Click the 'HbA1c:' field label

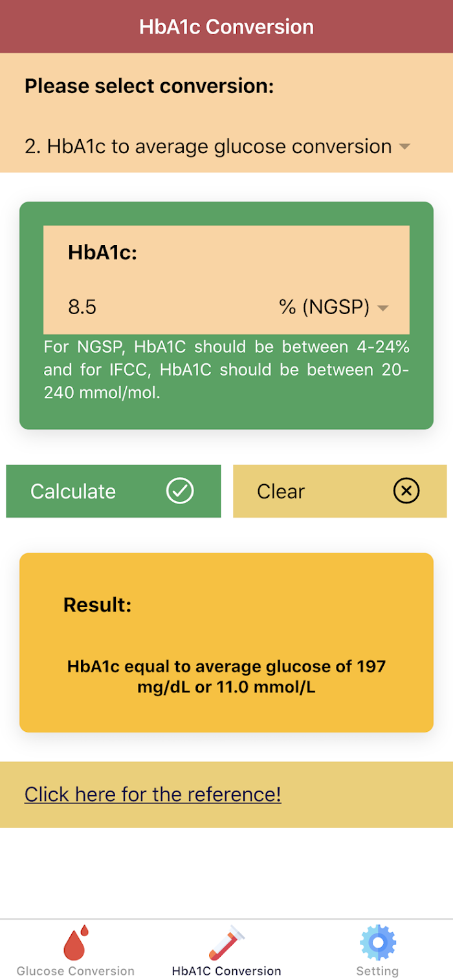(103, 253)
